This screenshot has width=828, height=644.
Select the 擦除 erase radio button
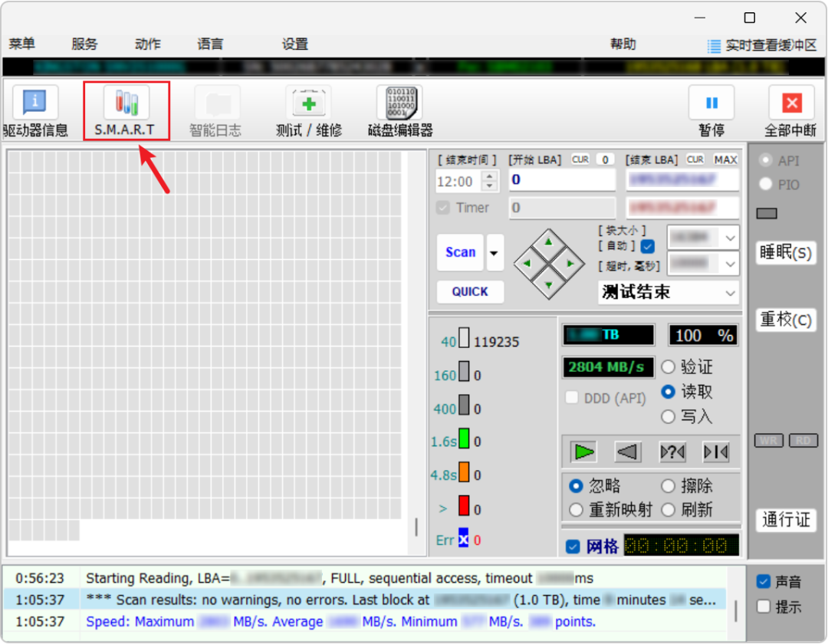668,485
